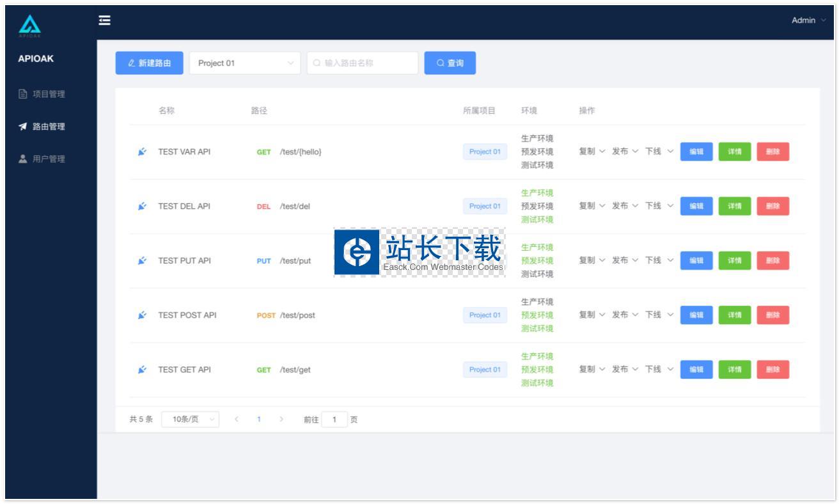Click plug icon beside TEST PUT API
Image resolution: width=839 pixels, height=504 pixels.
(x=142, y=260)
